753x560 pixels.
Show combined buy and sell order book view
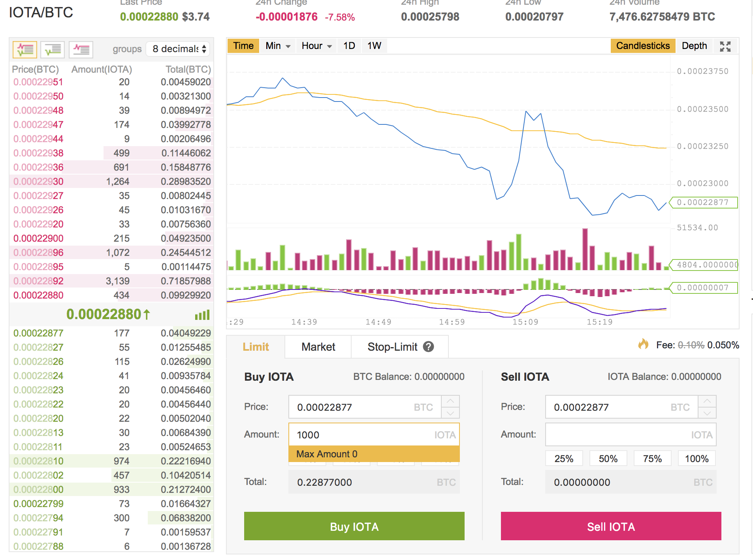point(25,49)
